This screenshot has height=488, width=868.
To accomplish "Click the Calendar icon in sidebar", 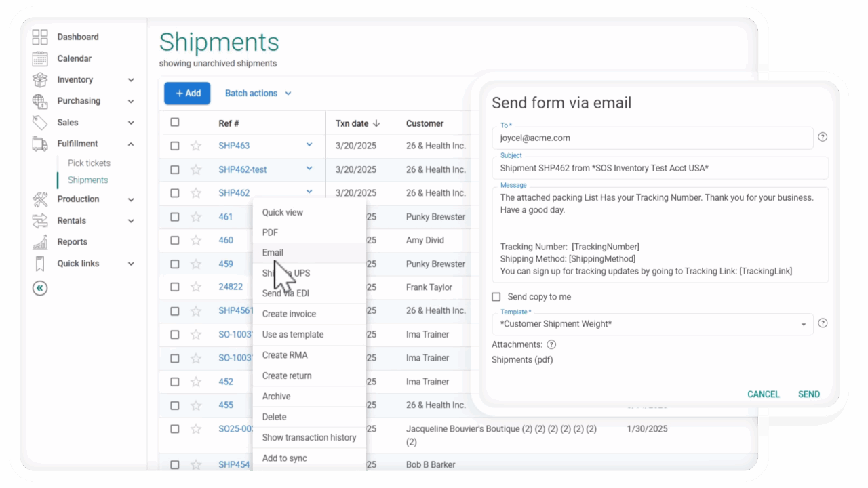I will tap(40, 59).
